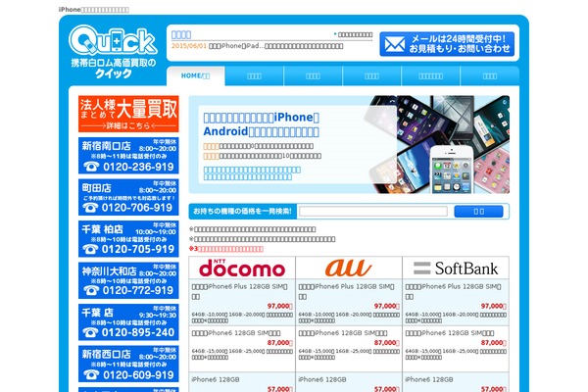The width and height of the screenshot is (588, 392).
Task: Open au iPhone6 Plus 128GB SIM entry
Action: point(347,291)
